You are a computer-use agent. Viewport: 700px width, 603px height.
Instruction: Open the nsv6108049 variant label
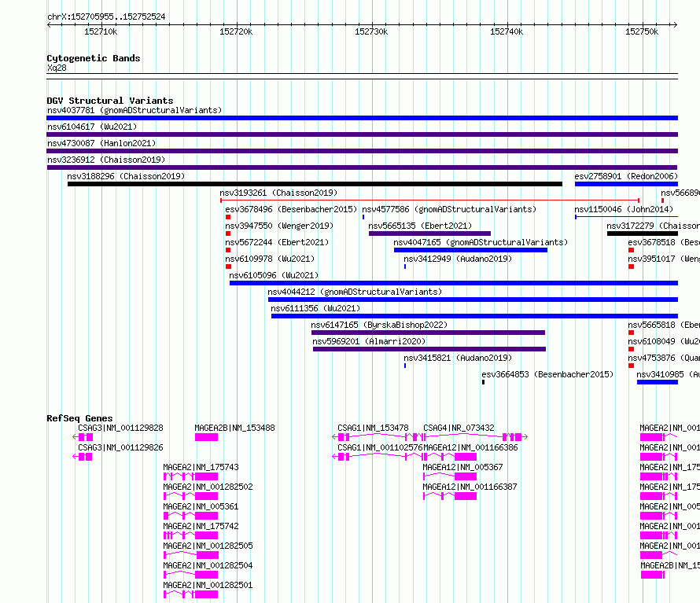[663, 341]
